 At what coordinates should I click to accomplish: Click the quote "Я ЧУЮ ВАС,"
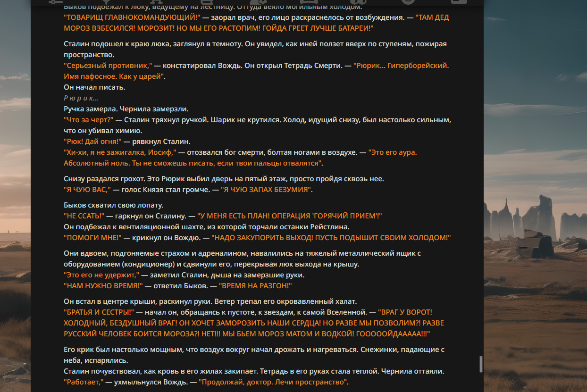tap(87, 190)
